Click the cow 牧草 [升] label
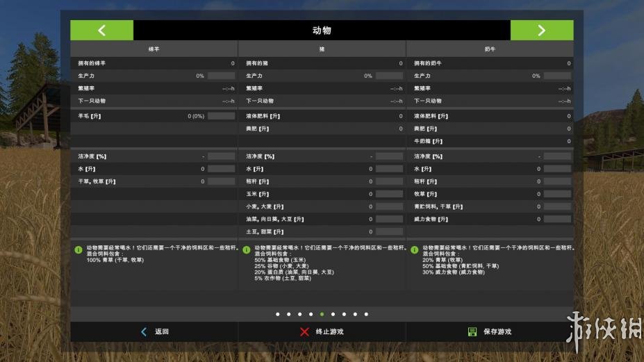 (425, 194)
